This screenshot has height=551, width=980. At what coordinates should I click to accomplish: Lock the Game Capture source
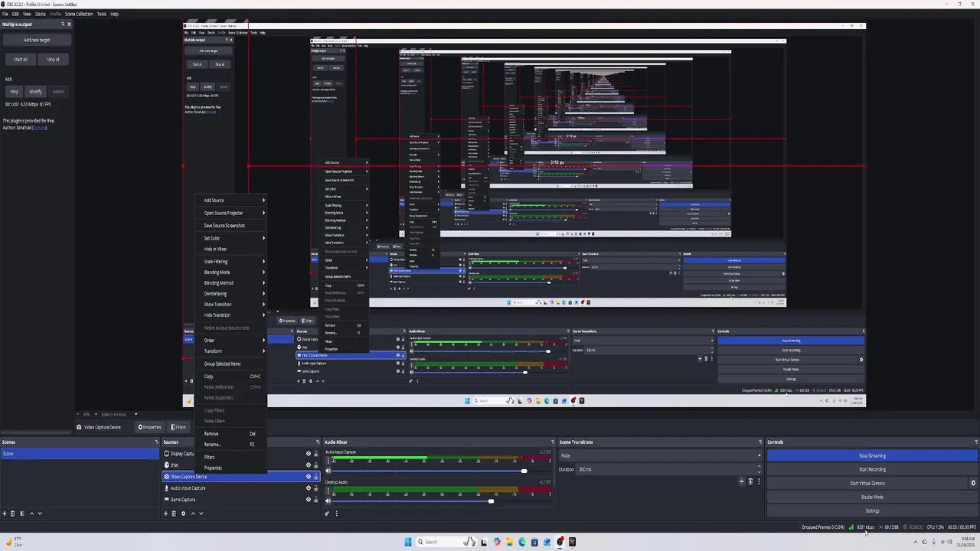click(315, 500)
